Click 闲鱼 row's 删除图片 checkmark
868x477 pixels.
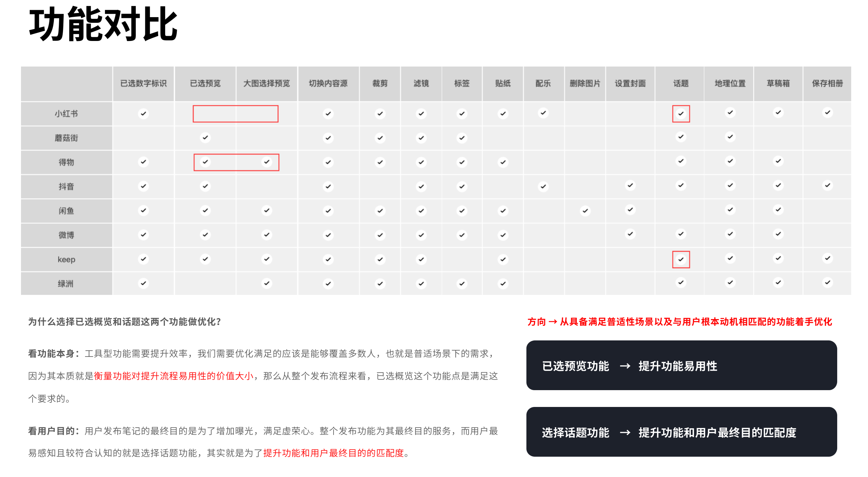pos(585,211)
